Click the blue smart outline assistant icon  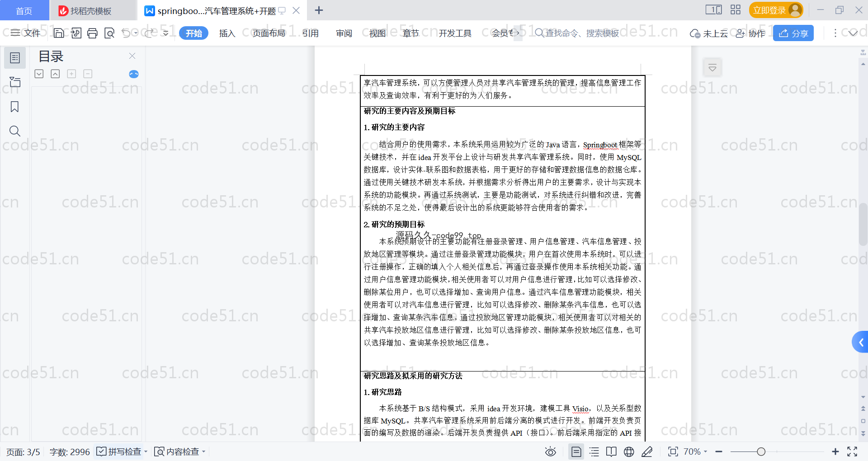coord(134,74)
